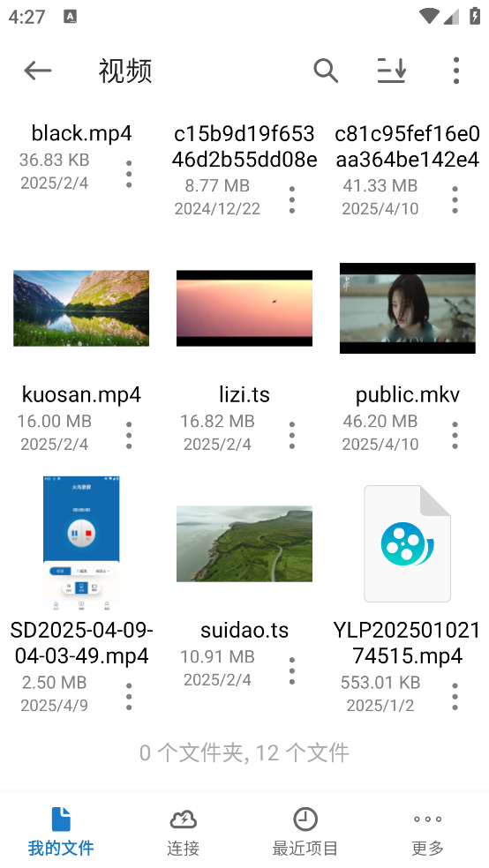Open the suidao.ts coastal road thumbnail
The width and height of the screenshot is (489, 868).
click(244, 543)
